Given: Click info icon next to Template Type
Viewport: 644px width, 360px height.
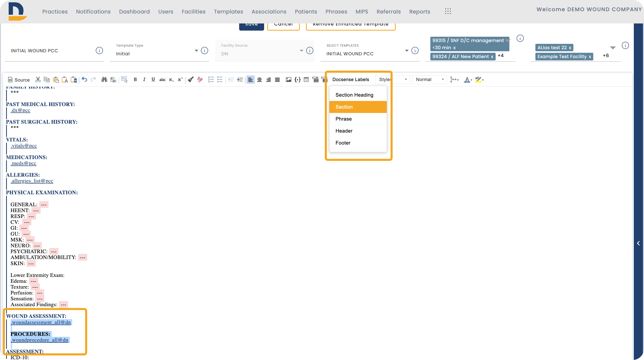Looking at the screenshot, I should 204,50.
